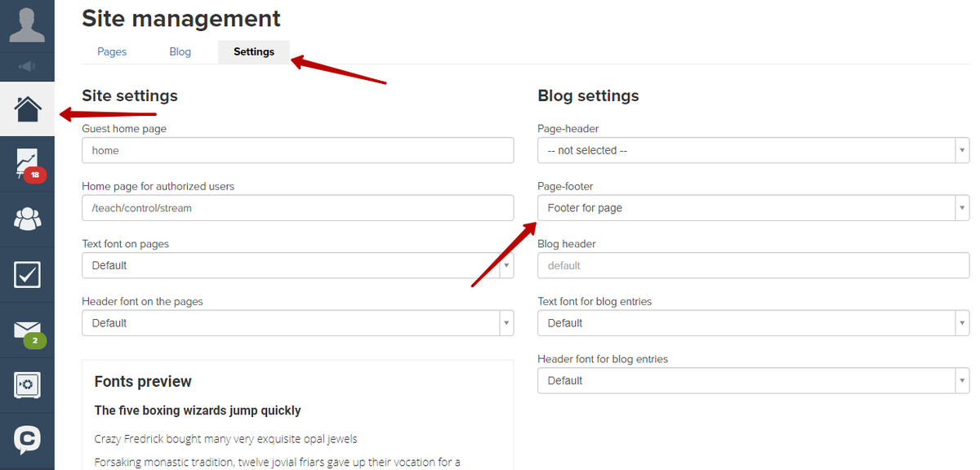980x470 pixels.
Task: Click the safe vault icon in sidebar
Action: coord(27,385)
